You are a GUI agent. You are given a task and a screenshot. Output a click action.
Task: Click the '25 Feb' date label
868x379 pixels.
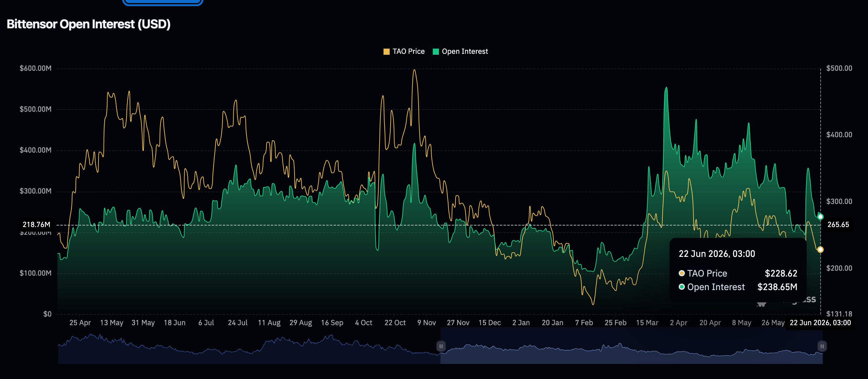pyautogui.click(x=616, y=323)
